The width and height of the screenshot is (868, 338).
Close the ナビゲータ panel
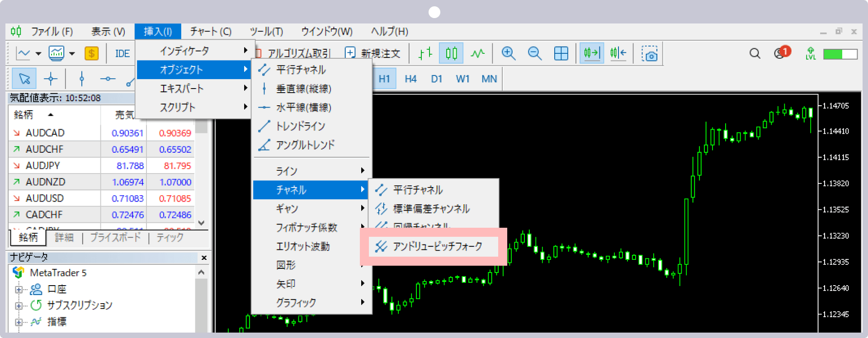tap(204, 258)
